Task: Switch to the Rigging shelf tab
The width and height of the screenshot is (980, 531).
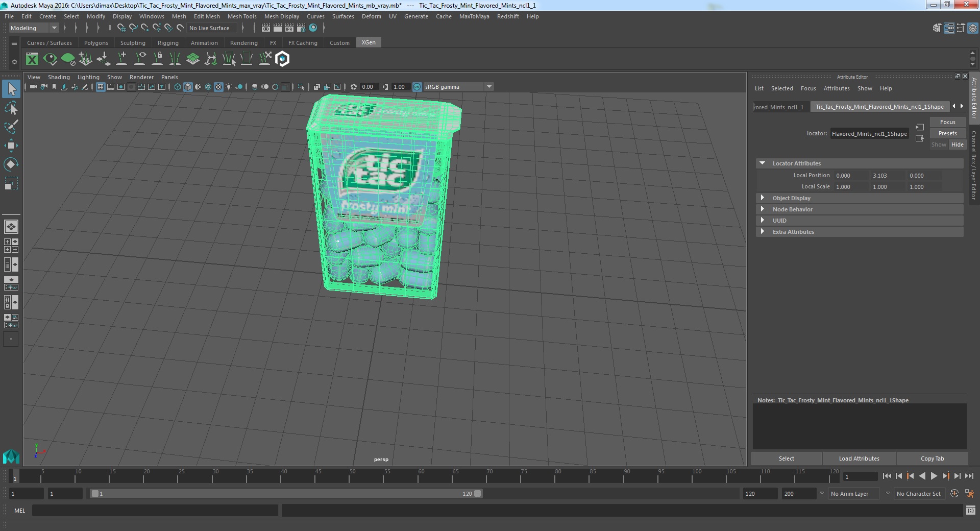Action: (x=168, y=43)
